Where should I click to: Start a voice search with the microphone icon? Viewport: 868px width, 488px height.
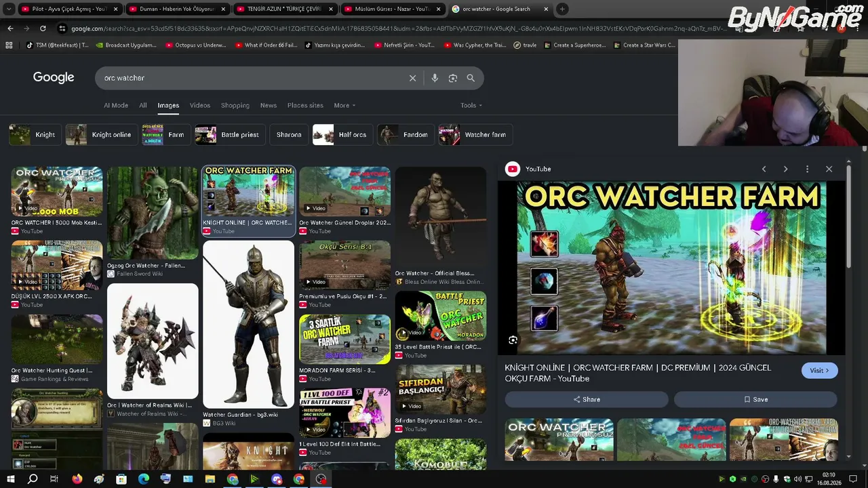point(435,78)
